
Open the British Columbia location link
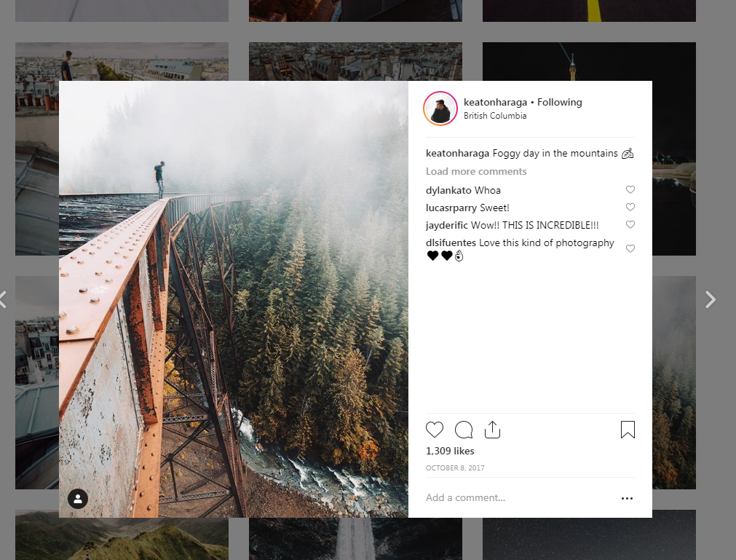coord(495,116)
